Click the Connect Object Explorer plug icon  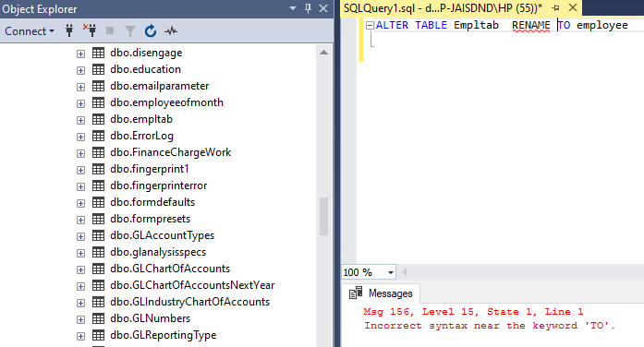point(69,30)
